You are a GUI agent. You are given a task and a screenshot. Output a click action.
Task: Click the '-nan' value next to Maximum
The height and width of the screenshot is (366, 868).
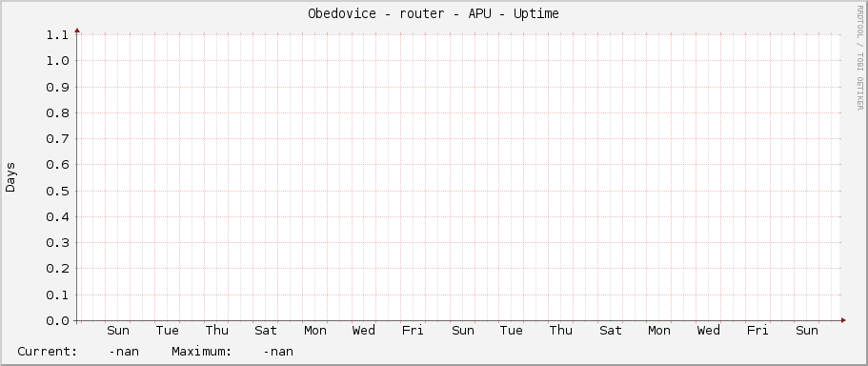pos(278,352)
